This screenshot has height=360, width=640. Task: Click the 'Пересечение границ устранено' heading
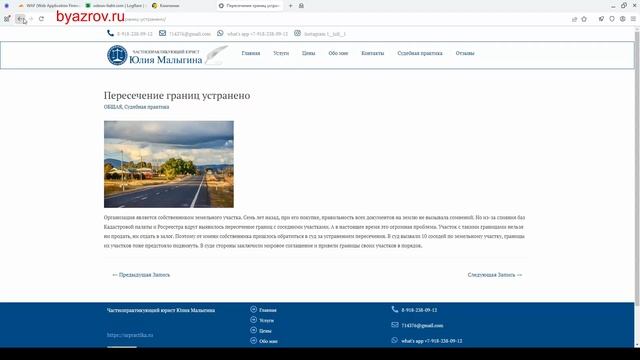point(177,96)
